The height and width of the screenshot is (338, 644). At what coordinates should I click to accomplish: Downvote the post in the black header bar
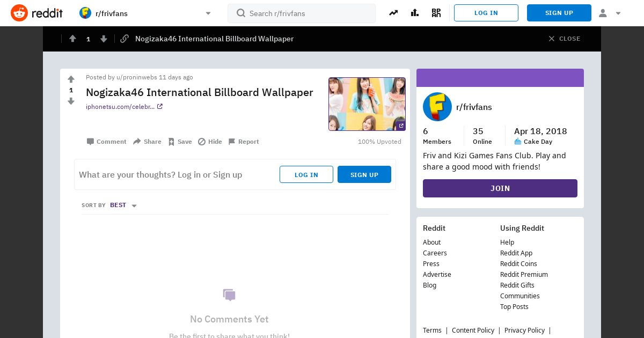tap(104, 39)
